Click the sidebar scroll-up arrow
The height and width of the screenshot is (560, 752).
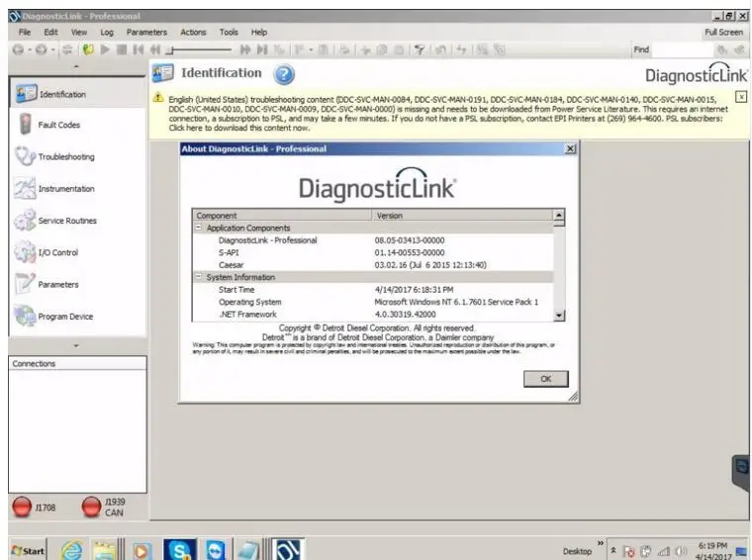(x=77, y=66)
